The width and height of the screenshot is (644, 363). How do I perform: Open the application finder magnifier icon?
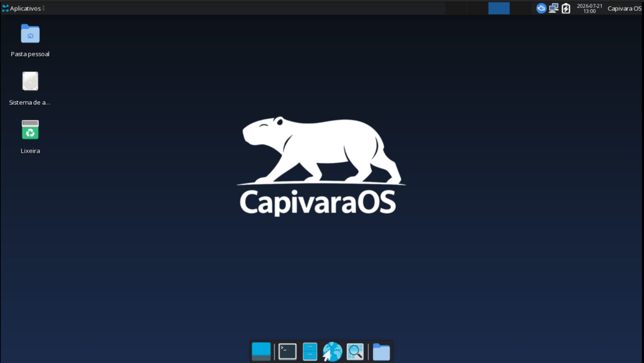355,351
